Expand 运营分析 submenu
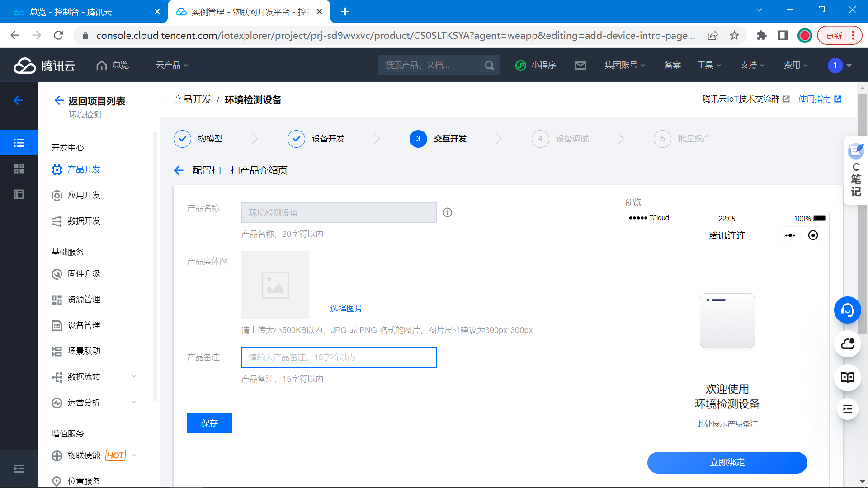This screenshot has width=868, height=488. pyautogui.click(x=134, y=402)
